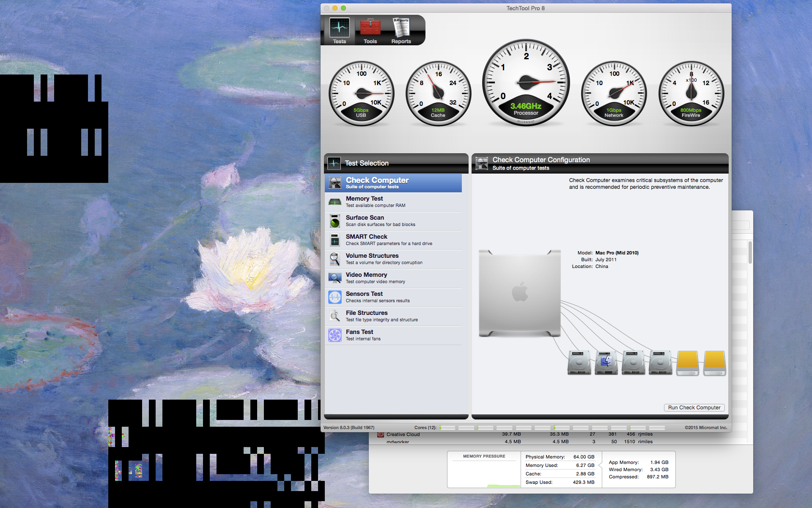Click the Run Check Computer button
The height and width of the screenshot is (508, 812).
[x=694, y=408]
